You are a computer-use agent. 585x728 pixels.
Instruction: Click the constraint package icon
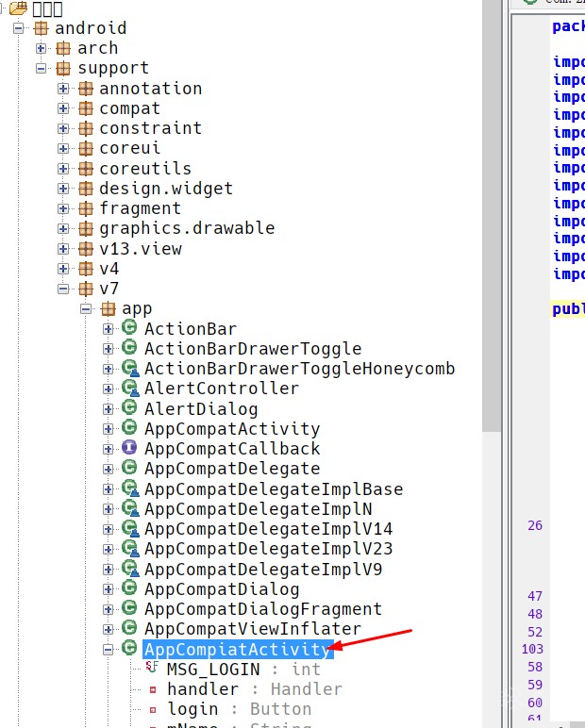tap(86, 128)
